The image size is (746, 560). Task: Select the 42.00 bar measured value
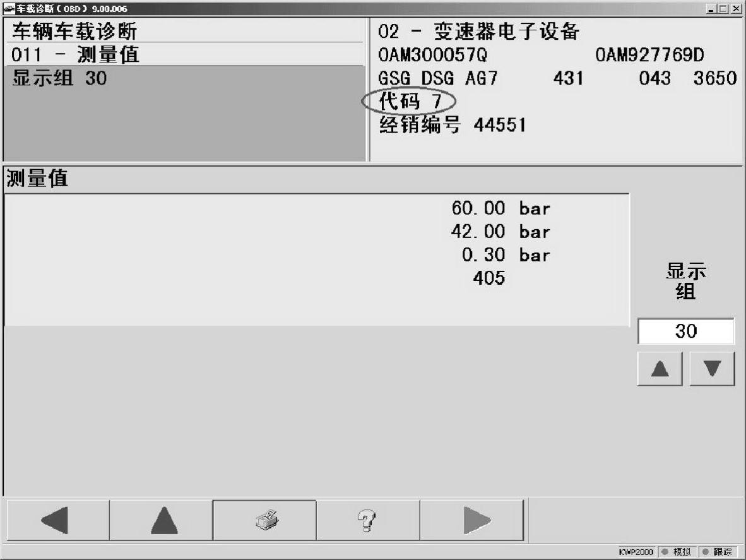coord(500,232)
